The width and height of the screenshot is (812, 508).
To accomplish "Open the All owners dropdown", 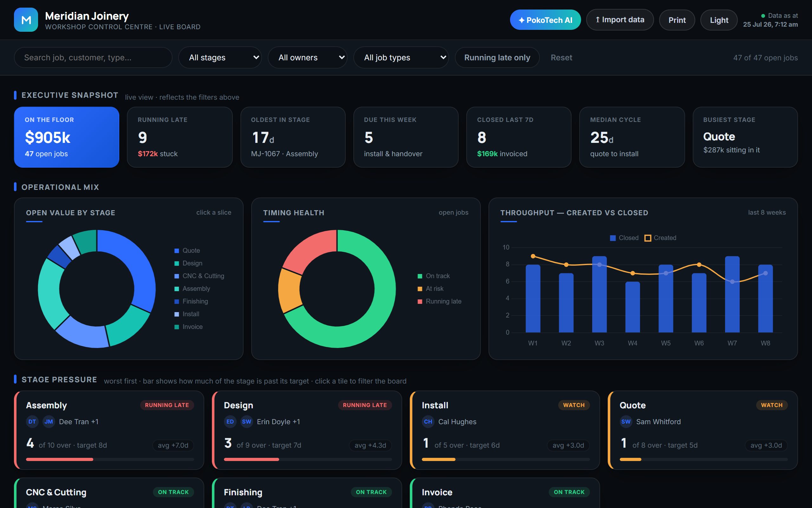I will (x=307, y=57).
